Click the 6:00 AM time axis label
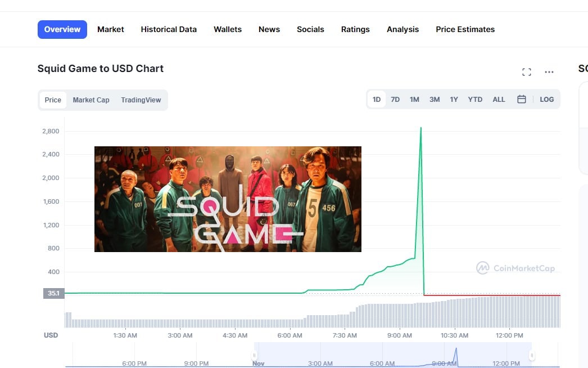588x368 pixels. (x=290, y=335)
